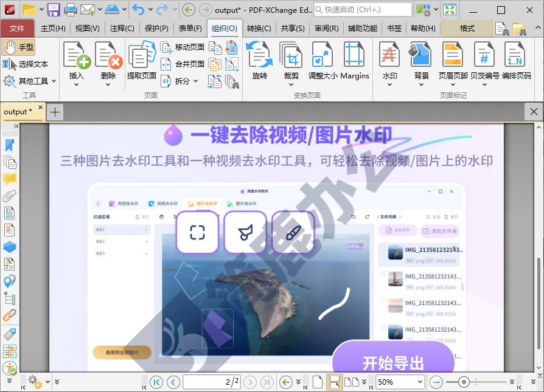Switch to the Home ribbon tab (主页)
Screen dimensions: 544x392
(52, 28)
